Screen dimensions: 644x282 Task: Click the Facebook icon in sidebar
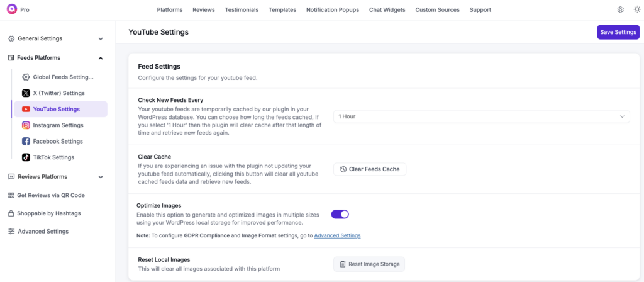point(26,142)
